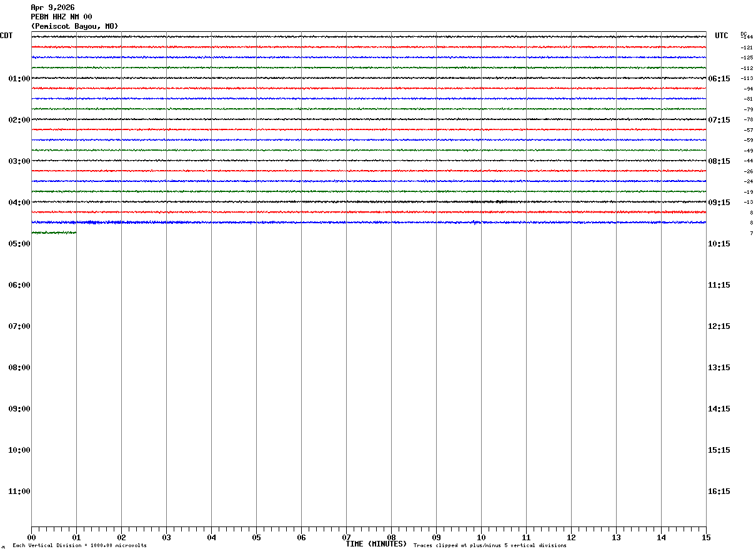756x554 pixels.
Task: Click the DC offset value -113
Action: (747, 79)
